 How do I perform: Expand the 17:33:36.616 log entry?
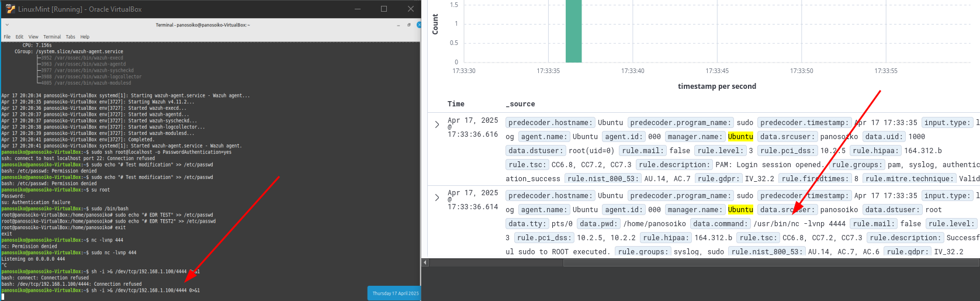pos(437,124)
